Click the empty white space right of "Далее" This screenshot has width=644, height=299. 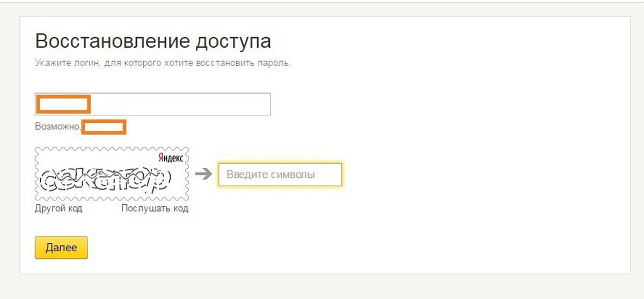coord(268,248)
